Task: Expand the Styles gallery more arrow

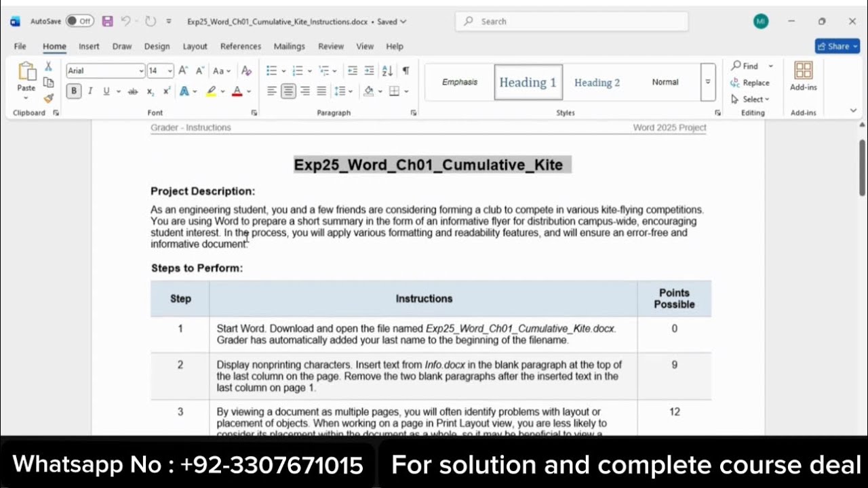Action: (707, 82)
